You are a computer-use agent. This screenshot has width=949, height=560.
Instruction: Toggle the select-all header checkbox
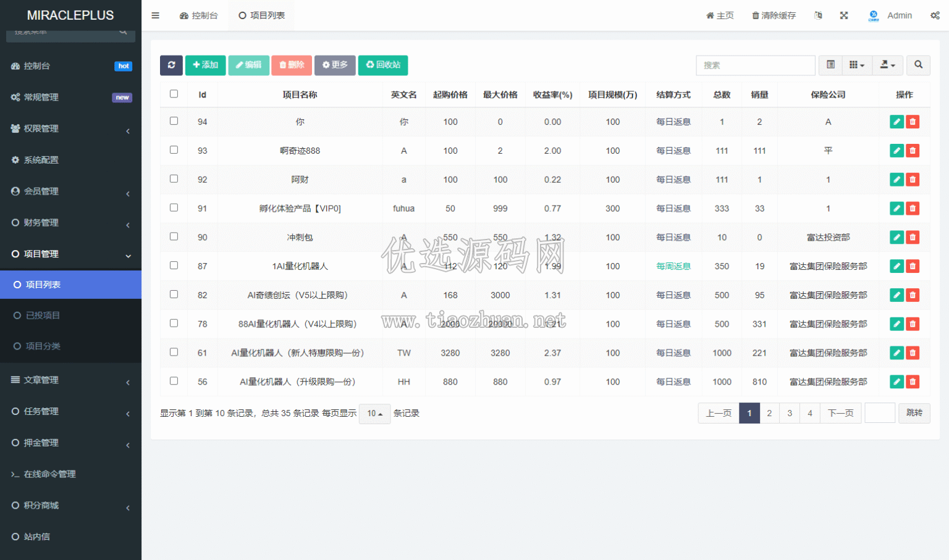(174, 94)
